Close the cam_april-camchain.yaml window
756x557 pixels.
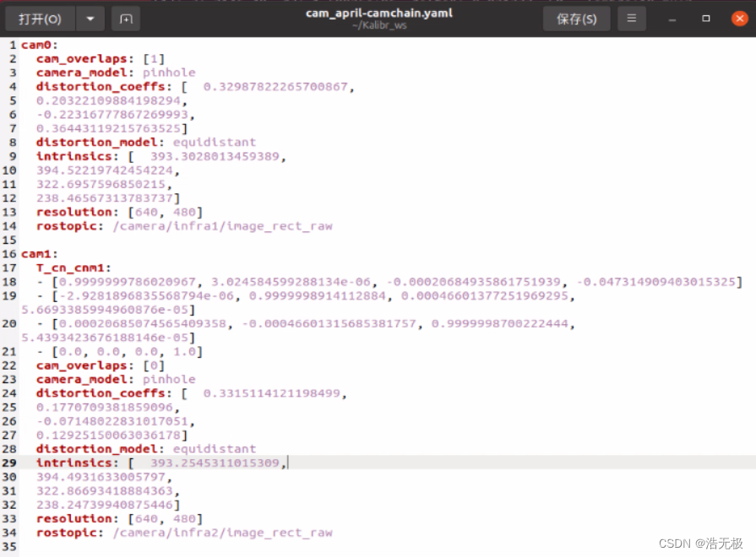tap(740, 19)
